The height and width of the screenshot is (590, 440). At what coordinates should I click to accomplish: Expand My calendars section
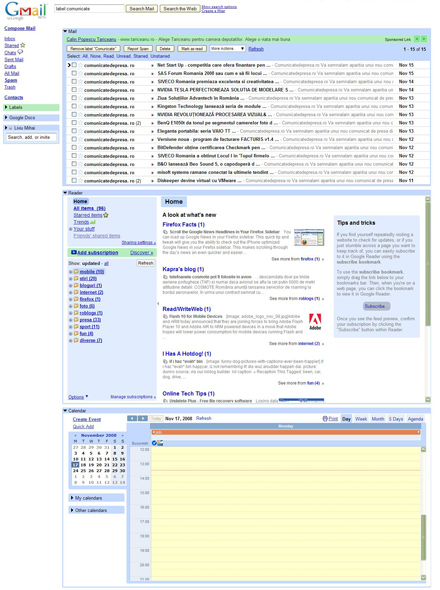pyautogui.click(x=72, y=498)
